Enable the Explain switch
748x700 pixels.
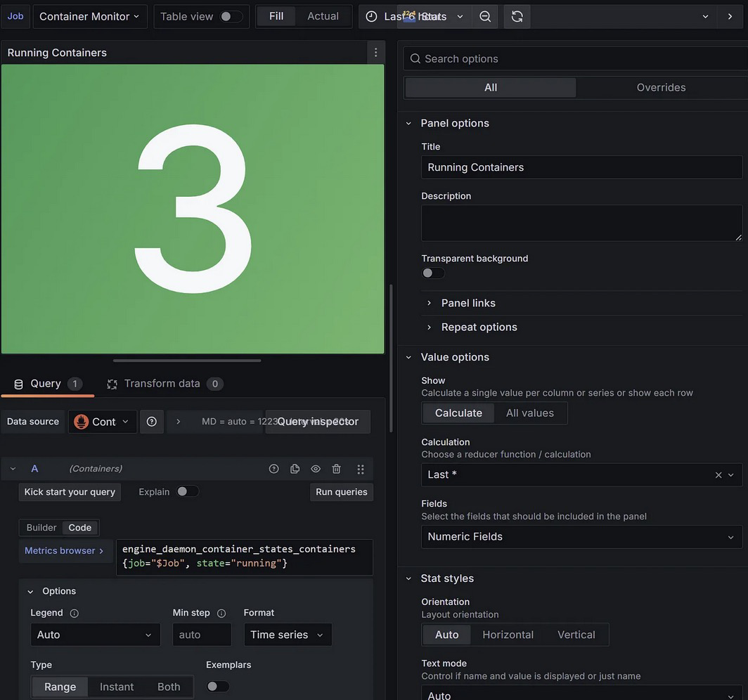pyautogui.click(x=188, y=492)
